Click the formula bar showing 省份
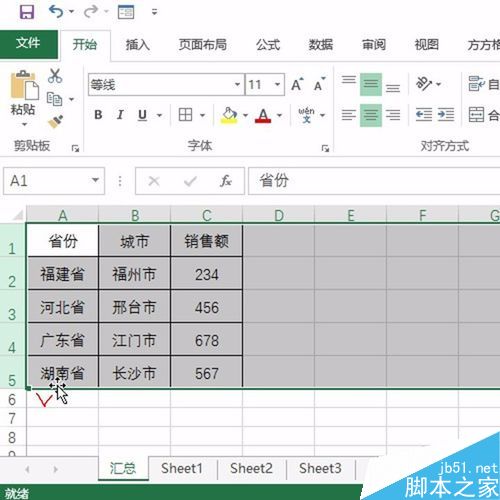 point(374,181)
